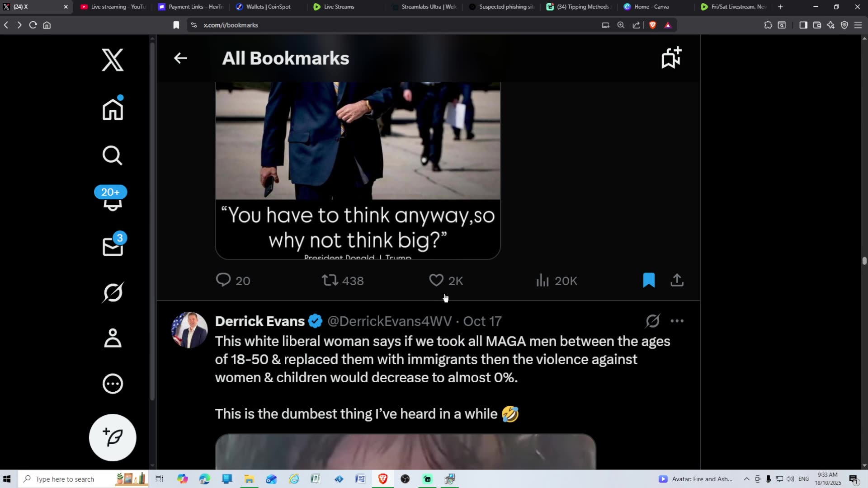Open Derrick Evans profile avatar
Viewport: 868px width, 488px height.
point(189,330)
